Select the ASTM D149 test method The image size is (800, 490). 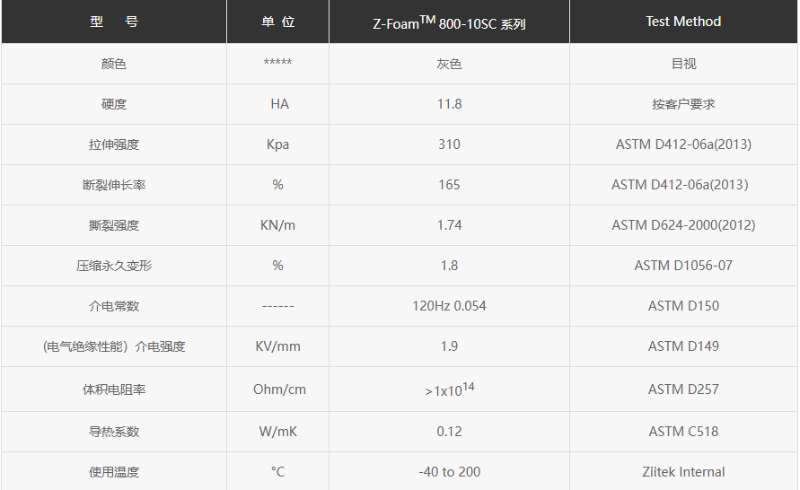pos(683,347)
